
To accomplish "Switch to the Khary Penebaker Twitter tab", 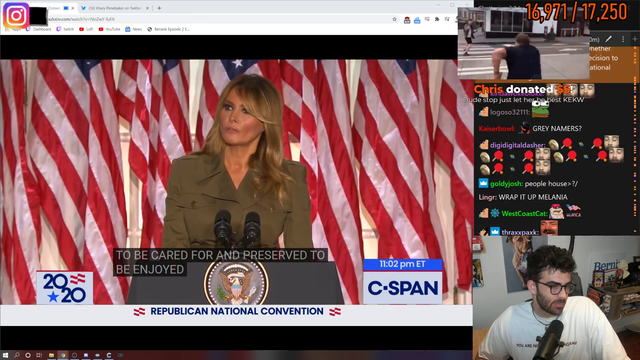I will coord(114,8).
